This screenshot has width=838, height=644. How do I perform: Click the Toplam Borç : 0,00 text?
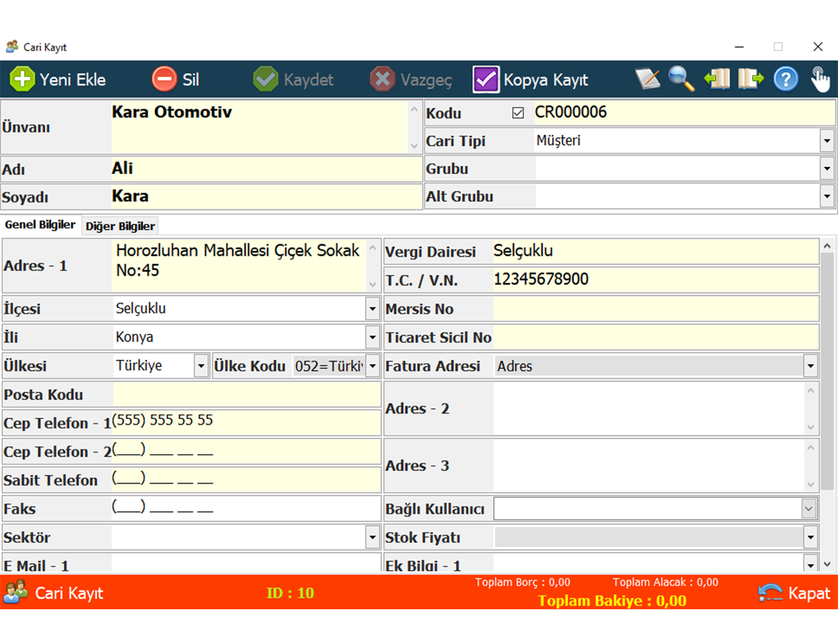pos(522,582)
